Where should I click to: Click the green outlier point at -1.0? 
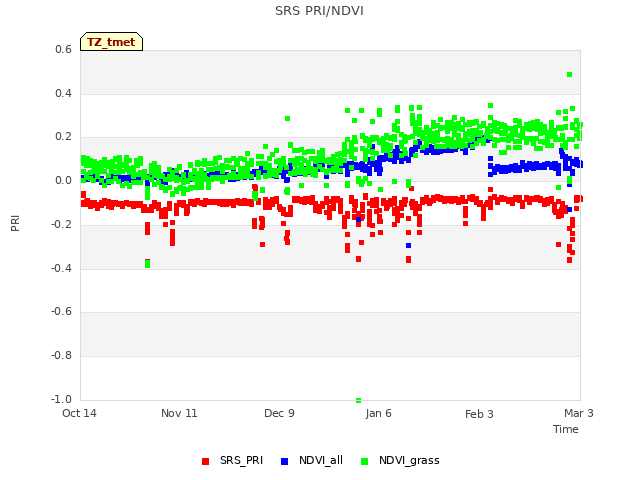coord(358,400)
